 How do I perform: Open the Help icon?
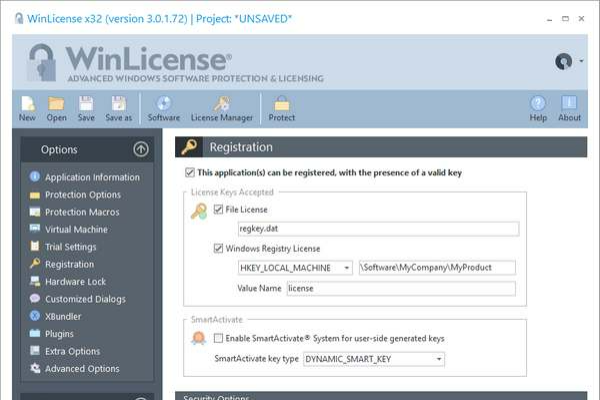[x=538, y=104]
